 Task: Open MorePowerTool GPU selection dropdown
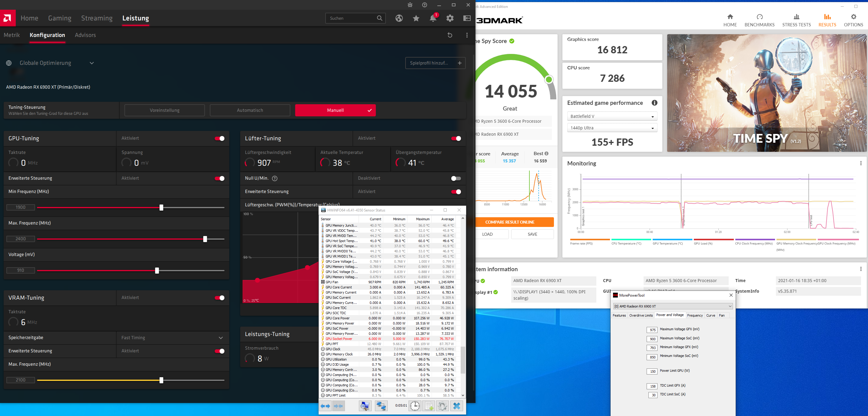673,306
